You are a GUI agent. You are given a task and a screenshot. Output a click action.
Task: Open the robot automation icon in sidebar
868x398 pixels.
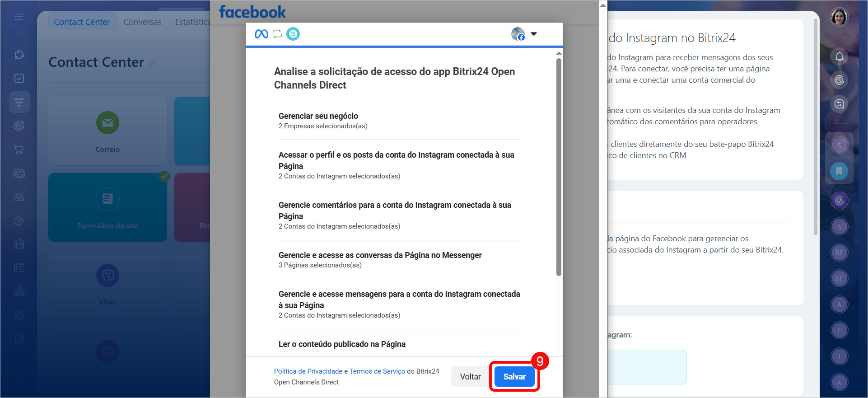click(x=19, y=197)
